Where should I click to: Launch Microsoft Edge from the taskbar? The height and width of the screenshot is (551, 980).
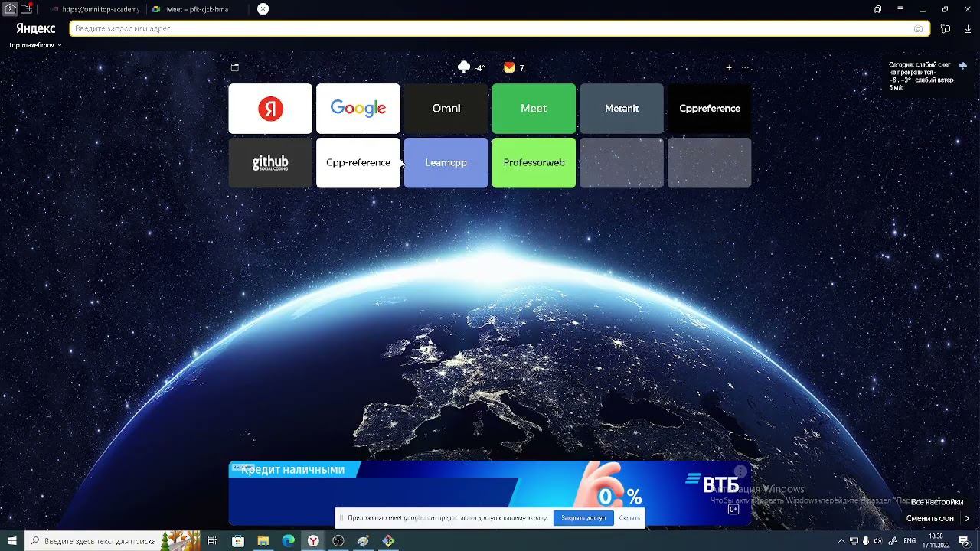click(x=289, y=541)
